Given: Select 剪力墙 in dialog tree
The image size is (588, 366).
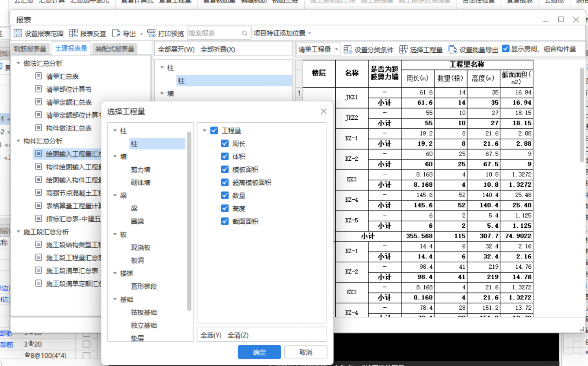Looking at the screenshot, I should [140, 170].
